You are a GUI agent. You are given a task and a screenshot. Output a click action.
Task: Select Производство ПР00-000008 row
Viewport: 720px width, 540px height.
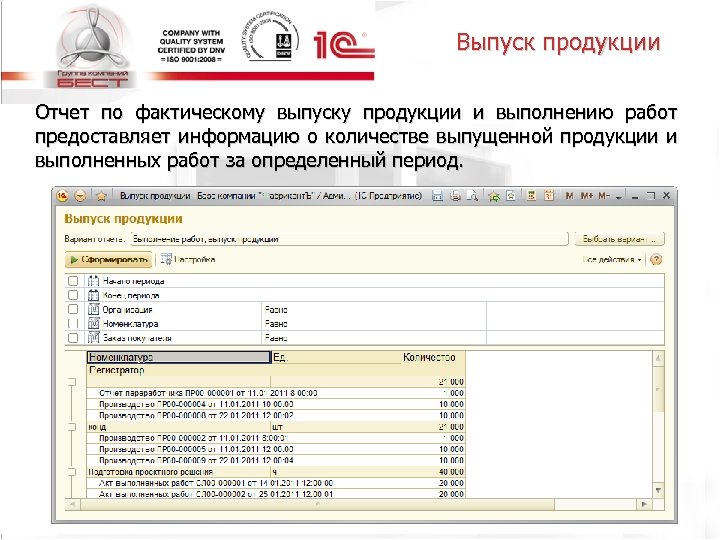[276, 416]
